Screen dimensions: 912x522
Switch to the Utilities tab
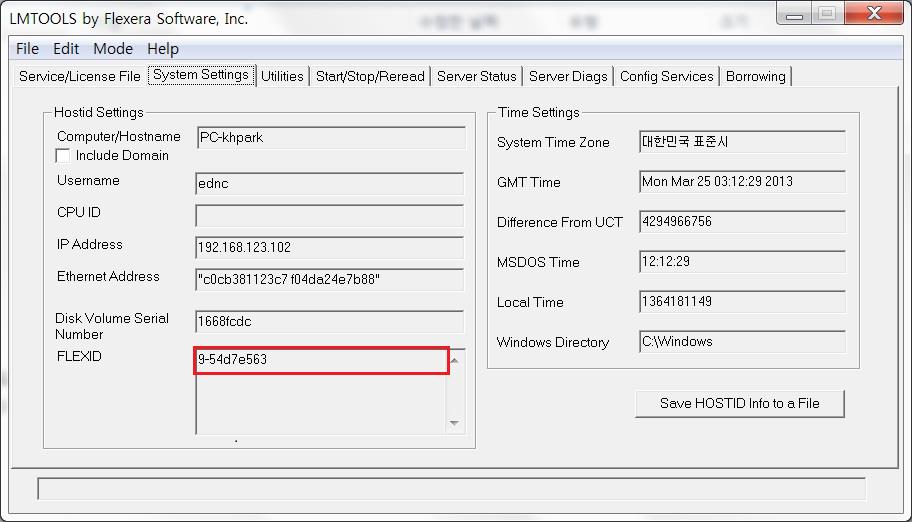click(282, 76)
